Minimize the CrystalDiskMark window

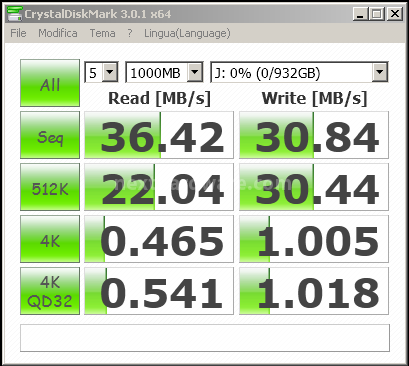click(x=360, y=14)
